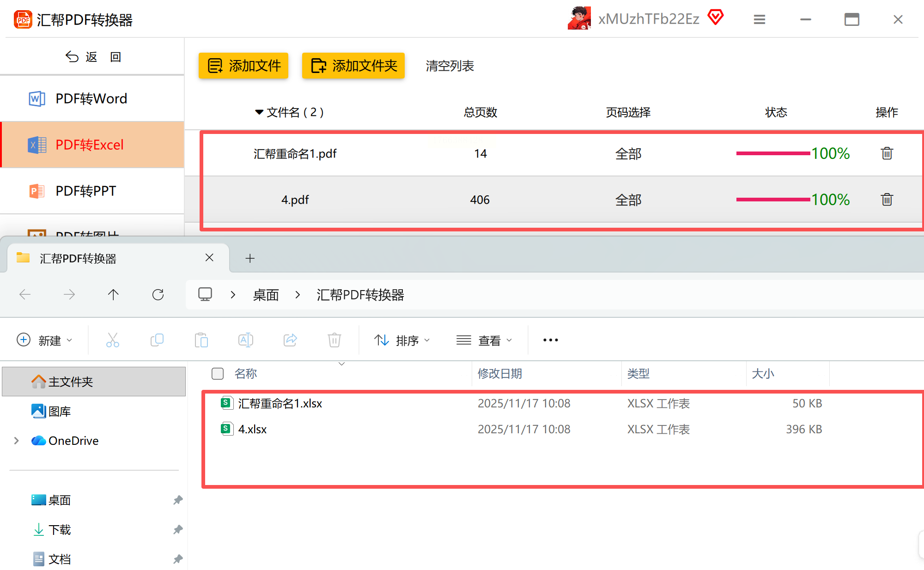The width and height of the screenshot is (924, 570).
Task: Click the progress bar of 汇帮重命名1.pdf
Action: [773, 153]
